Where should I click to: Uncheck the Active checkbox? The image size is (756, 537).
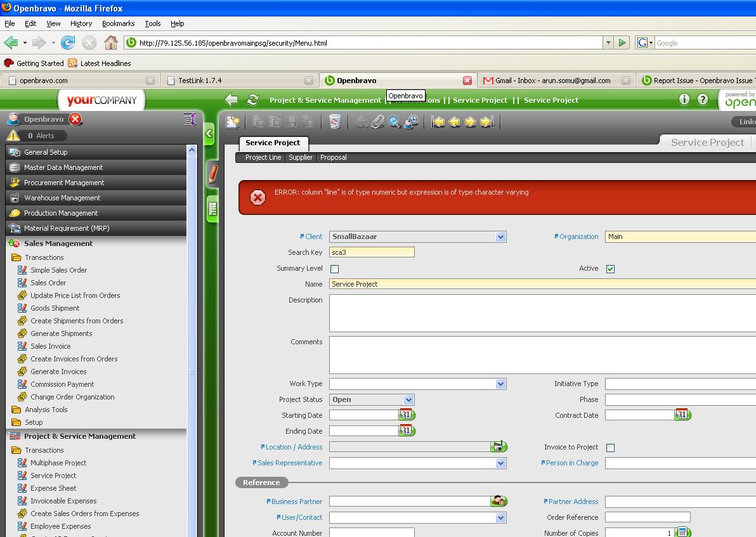click(610, 269)
